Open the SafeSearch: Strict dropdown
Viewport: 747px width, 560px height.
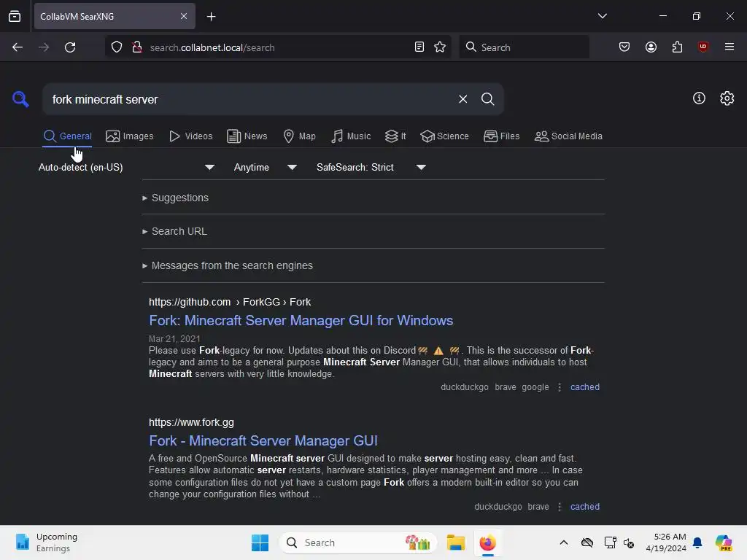[371, 167]
